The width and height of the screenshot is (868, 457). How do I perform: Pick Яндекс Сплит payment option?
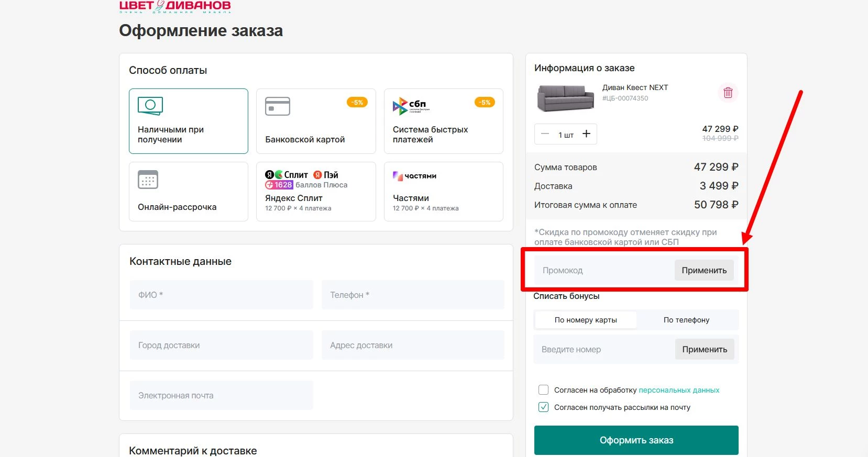coord(316,192)
